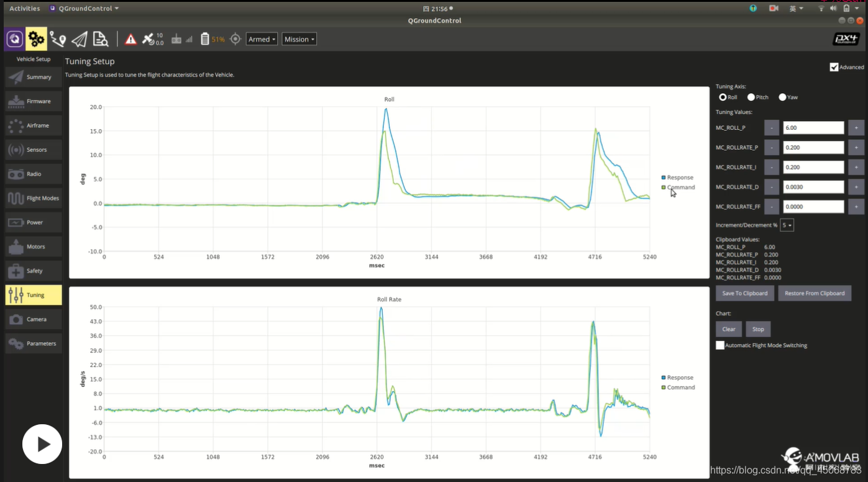Open Safety setup page
Screen dimensions: 868x482
(34, 271)
